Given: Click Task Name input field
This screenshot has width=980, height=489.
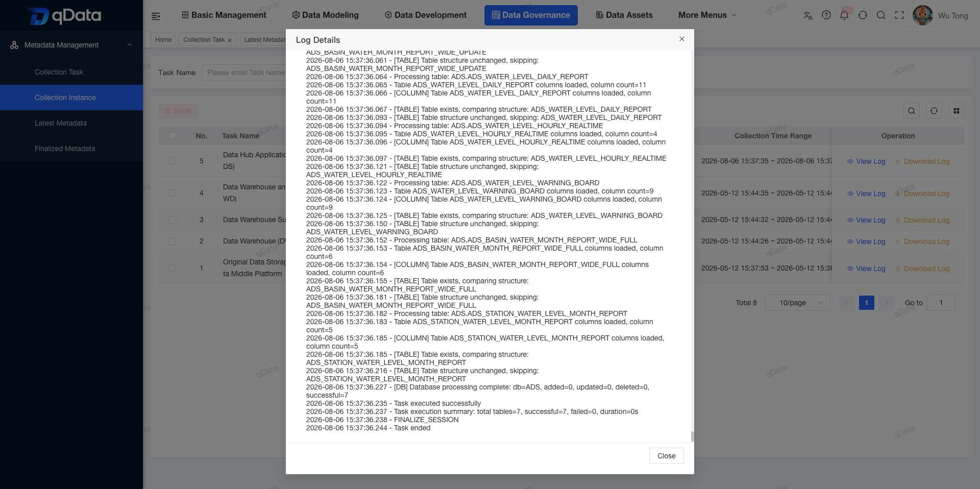Looking at the screenshot, I should click(x=244, y=72).
